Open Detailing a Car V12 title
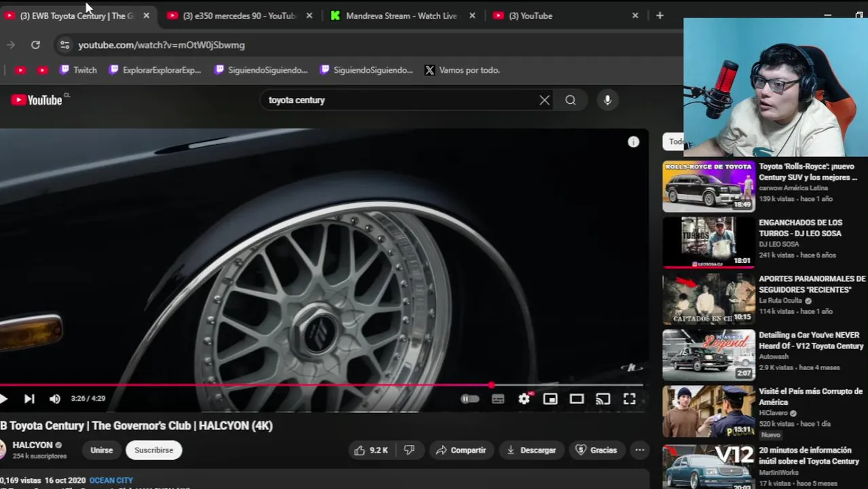This screenshot has height=489, width=868. click(x=811, y=341)
